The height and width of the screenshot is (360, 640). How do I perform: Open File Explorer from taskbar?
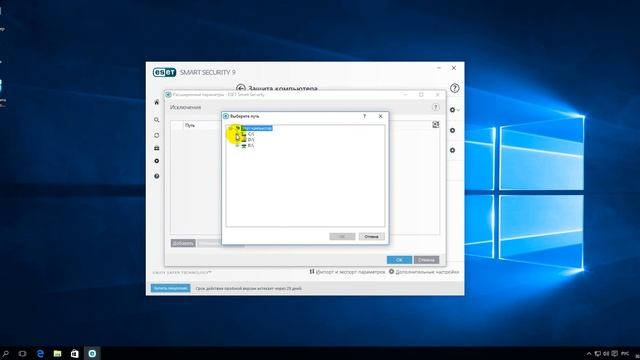pyautogui.click(x=58, y=353)
